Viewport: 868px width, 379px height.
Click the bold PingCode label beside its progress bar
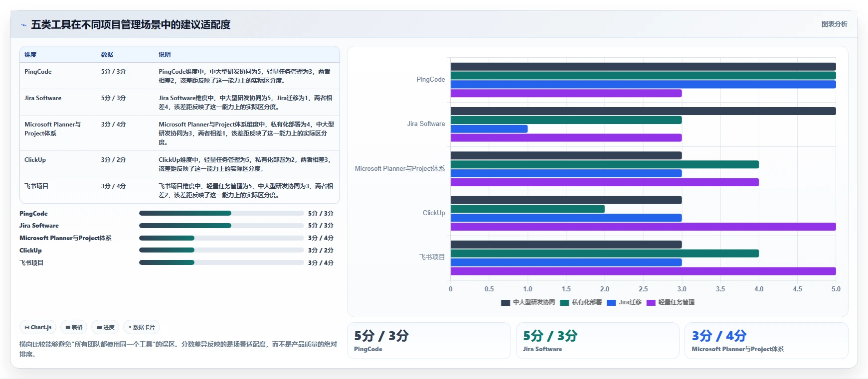(x=33, y=214)
